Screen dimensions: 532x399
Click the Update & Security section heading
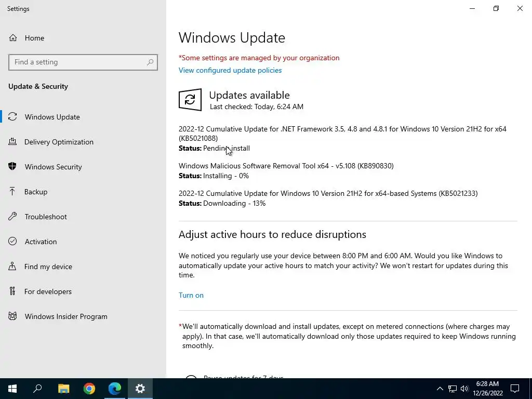38,86
